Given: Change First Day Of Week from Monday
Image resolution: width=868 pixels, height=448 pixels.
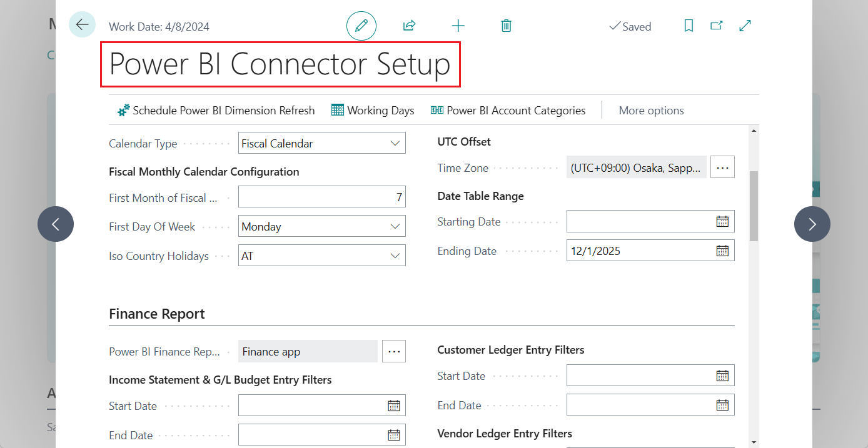Looking at the screenshot, I should (395, 226).
